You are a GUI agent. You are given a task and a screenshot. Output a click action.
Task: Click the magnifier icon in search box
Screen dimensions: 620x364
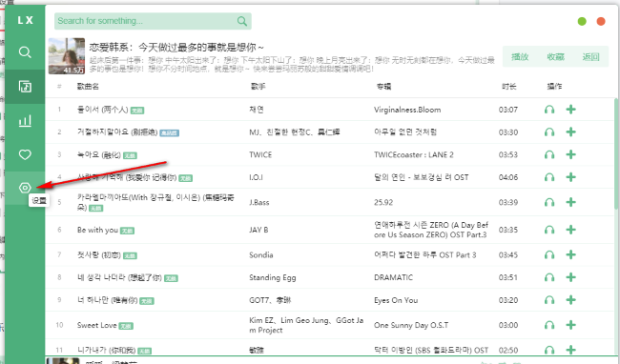242,21
